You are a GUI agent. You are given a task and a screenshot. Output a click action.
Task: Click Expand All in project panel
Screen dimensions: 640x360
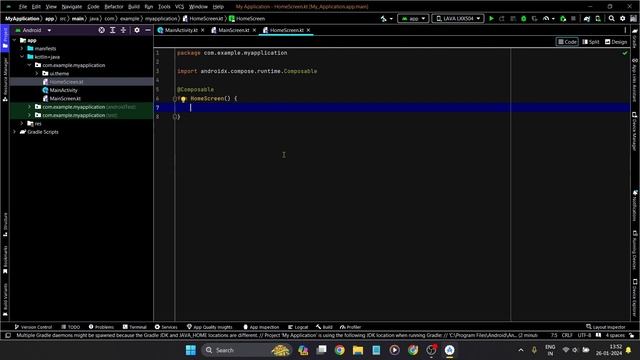(x=112, y=30)
